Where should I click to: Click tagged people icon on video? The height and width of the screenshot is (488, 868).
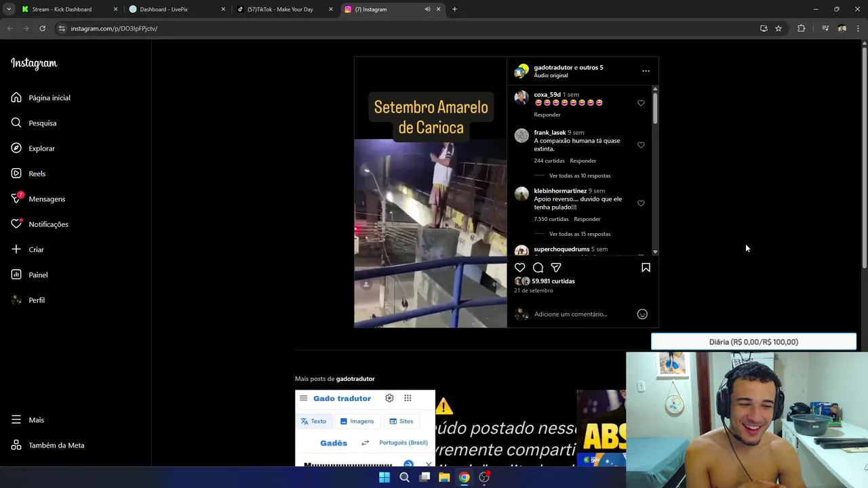click(x=366, y=285)
